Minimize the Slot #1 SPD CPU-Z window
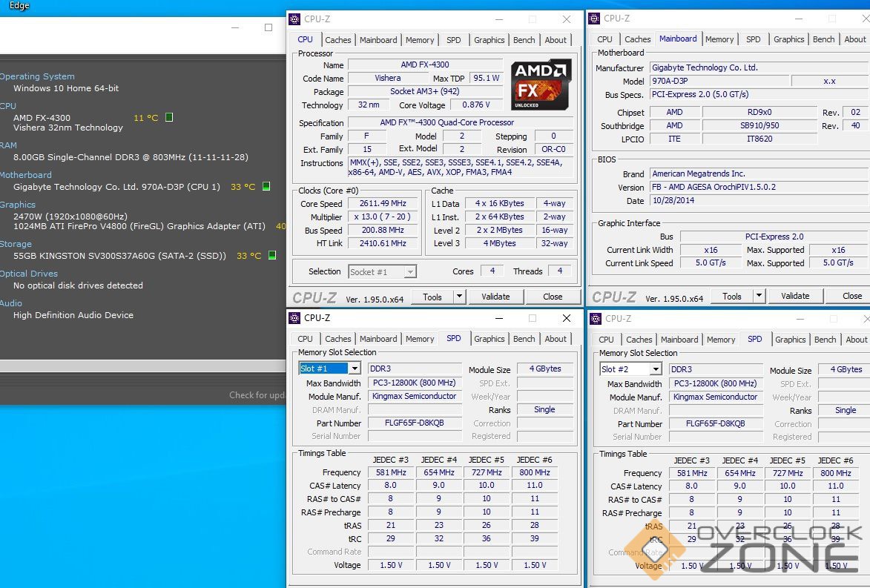This screenshot has height=588, width=870. (x=499, y=318)
